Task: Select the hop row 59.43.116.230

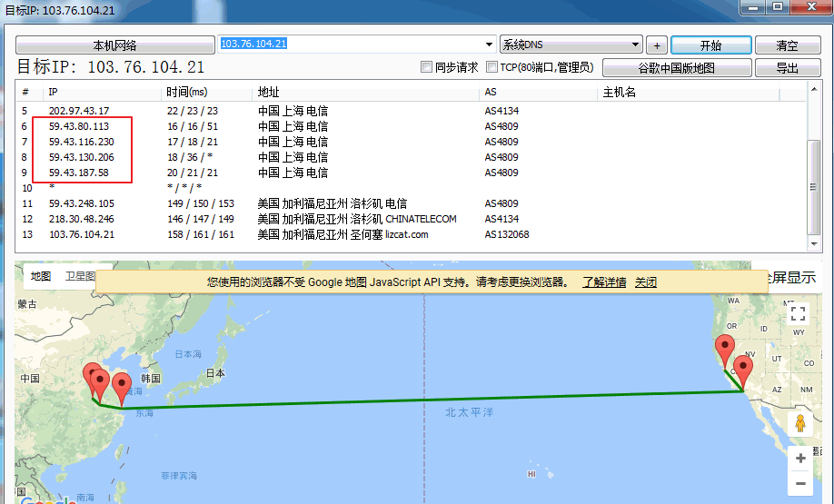Action: coord(412,142)
